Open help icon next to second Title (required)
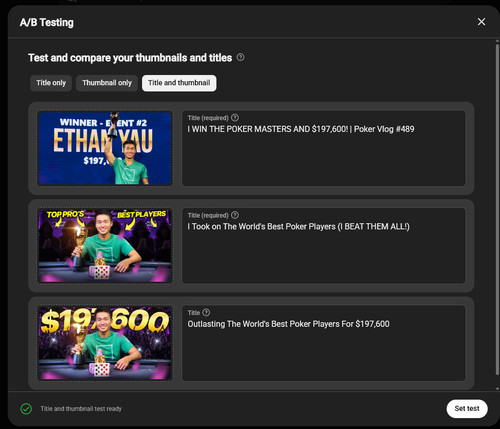This screenshot has height=429, width=500. [x=235, y=215]
